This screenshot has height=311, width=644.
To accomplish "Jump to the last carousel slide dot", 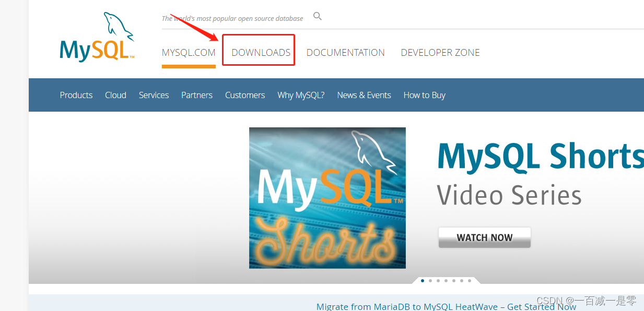I will point(470,281).
